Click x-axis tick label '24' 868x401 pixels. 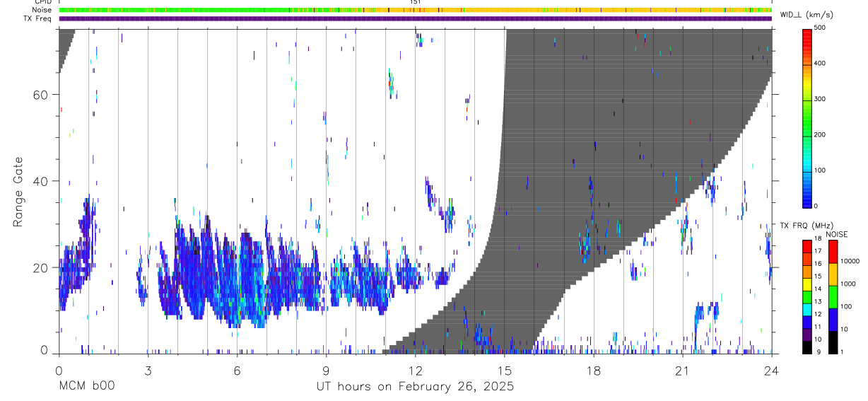tap(771, 371)
